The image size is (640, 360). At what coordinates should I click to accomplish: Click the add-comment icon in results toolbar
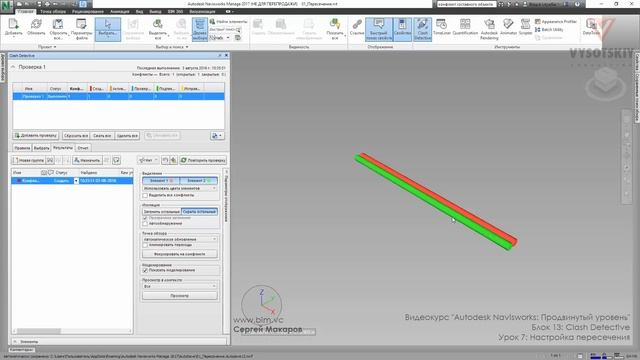(x=116, y=160)
